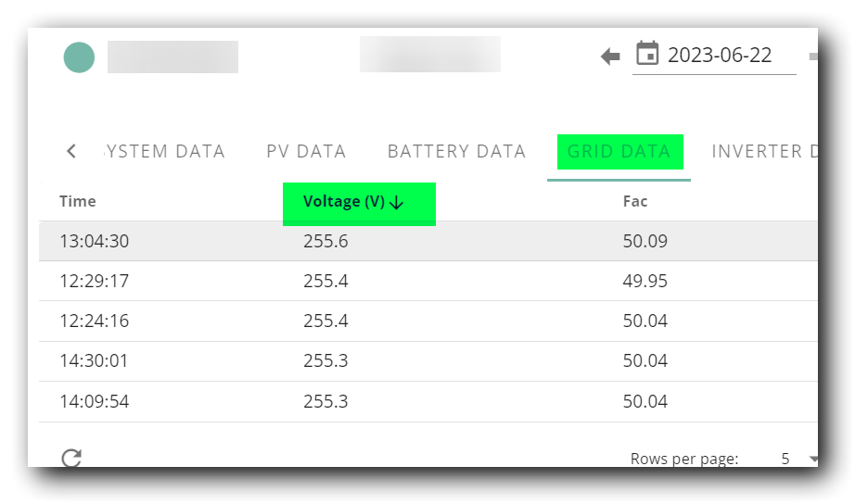
Task: Open the calendar date picker icon
Action: (x=647, y=54)
